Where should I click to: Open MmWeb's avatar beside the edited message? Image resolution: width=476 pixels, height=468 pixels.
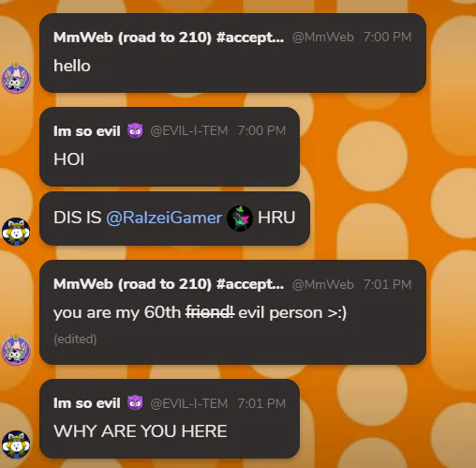point(16,350)
